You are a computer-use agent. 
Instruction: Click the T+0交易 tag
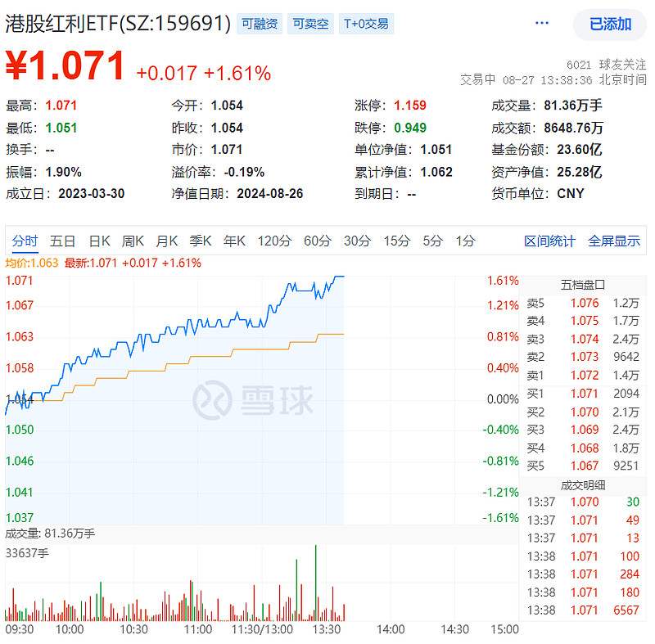point(366,24)
